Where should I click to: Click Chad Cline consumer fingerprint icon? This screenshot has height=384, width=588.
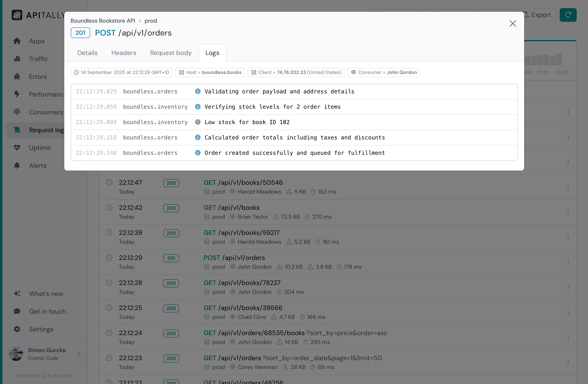pos(233,317)
